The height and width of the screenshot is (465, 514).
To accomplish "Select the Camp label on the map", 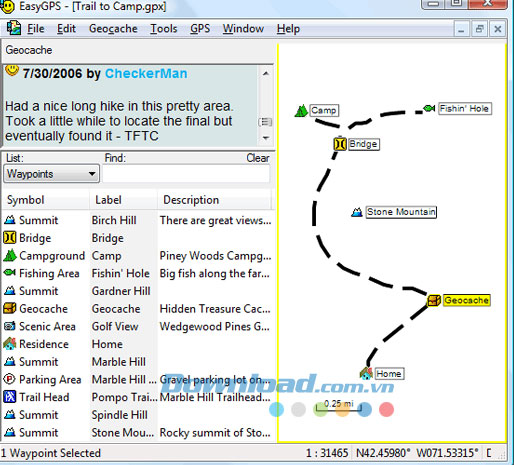I will coord(324,110).
